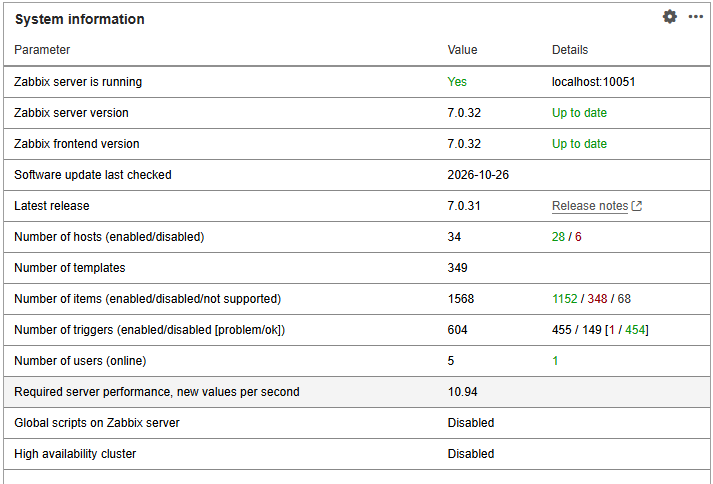Image resolution: width=713 pixels, height=484 pixels.
Task: Click the red 6 disabled hosts count
Action: [x=578, y=237]
